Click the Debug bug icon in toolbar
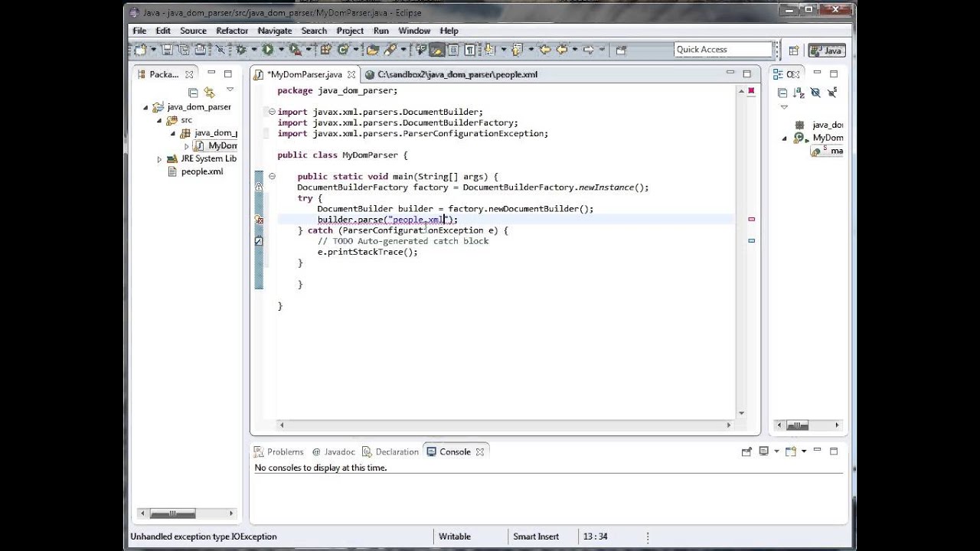Screen dimensions: 980x551 (x=241, y=50)
